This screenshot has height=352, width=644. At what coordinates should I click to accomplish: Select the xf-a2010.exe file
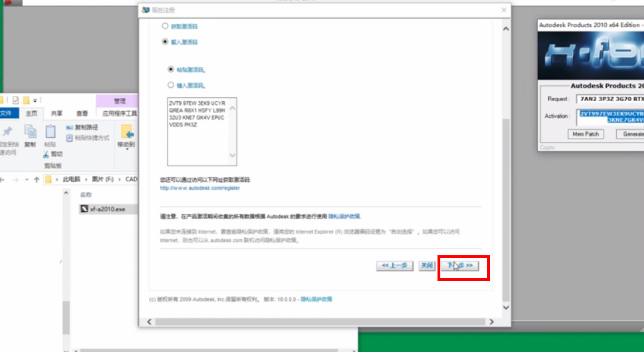[x=107, y=209]
